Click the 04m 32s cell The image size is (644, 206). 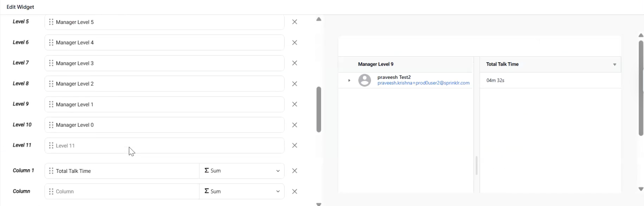tap(495, 80)
